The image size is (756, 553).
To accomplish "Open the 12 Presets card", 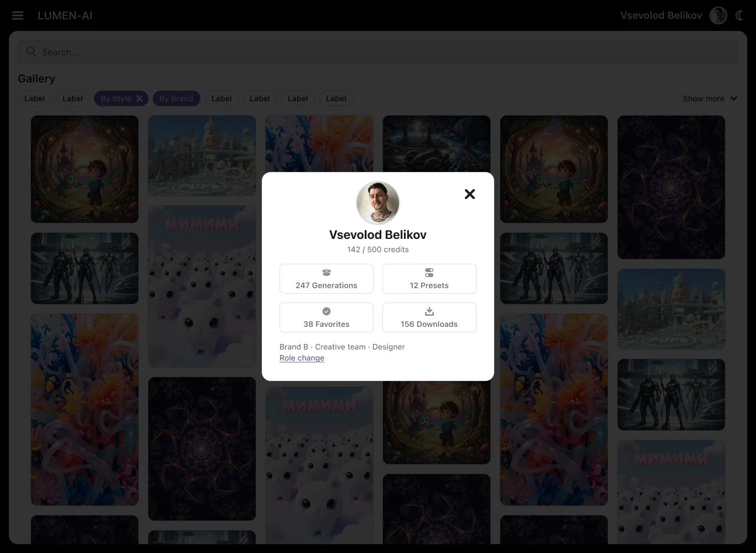I will [x=429, y=279].
